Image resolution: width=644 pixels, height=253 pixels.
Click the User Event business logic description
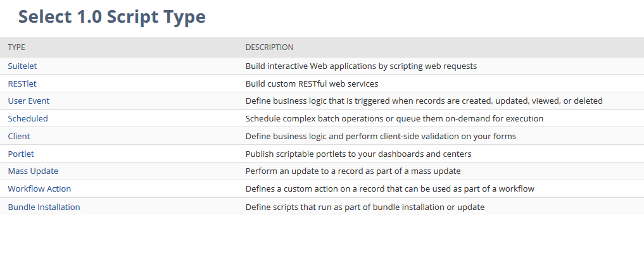[x=424, y=101]
